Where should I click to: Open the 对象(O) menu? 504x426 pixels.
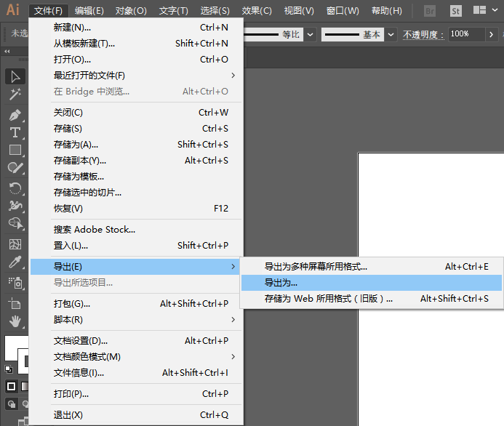click(x=131, y=11)
